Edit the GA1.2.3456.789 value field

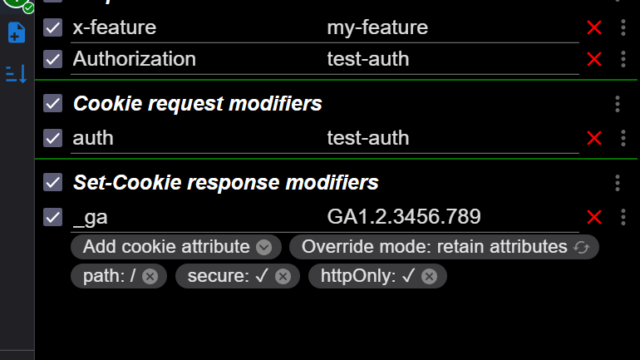452,217
